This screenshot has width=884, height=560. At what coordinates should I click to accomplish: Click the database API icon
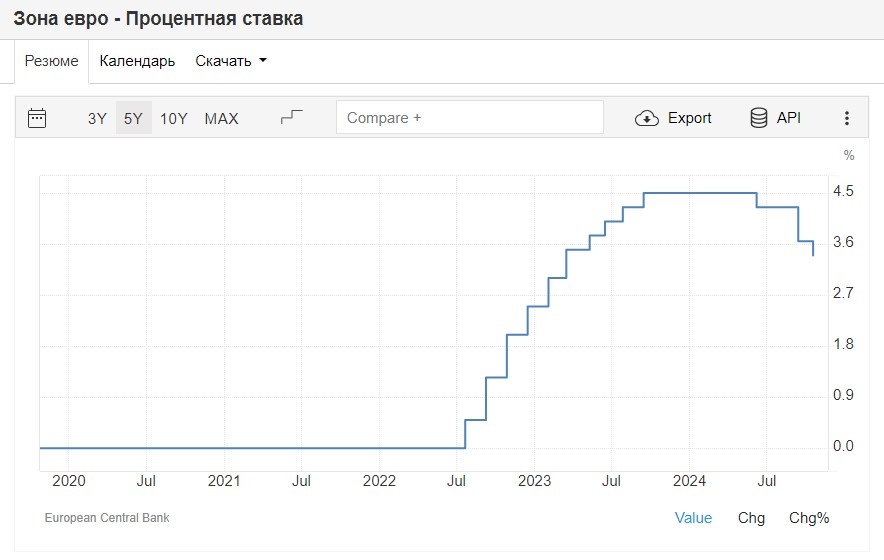click(x=758, y=118)
